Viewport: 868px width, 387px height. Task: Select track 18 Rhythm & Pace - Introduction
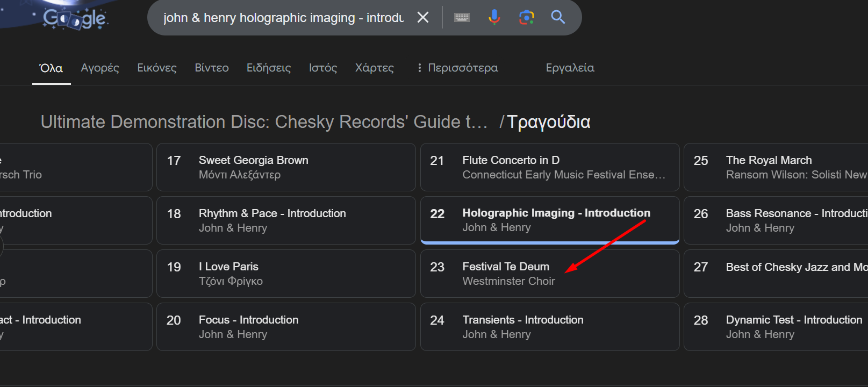coord(286,220)
